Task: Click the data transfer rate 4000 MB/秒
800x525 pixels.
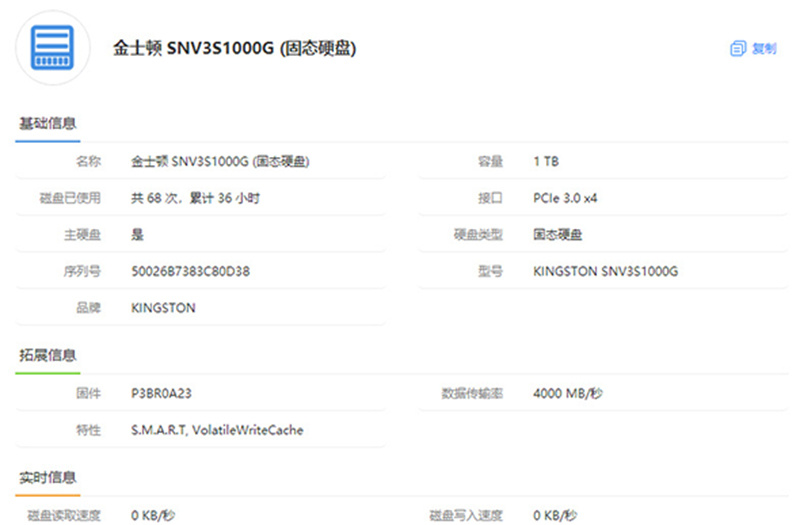Action: (x=568, y=393)
